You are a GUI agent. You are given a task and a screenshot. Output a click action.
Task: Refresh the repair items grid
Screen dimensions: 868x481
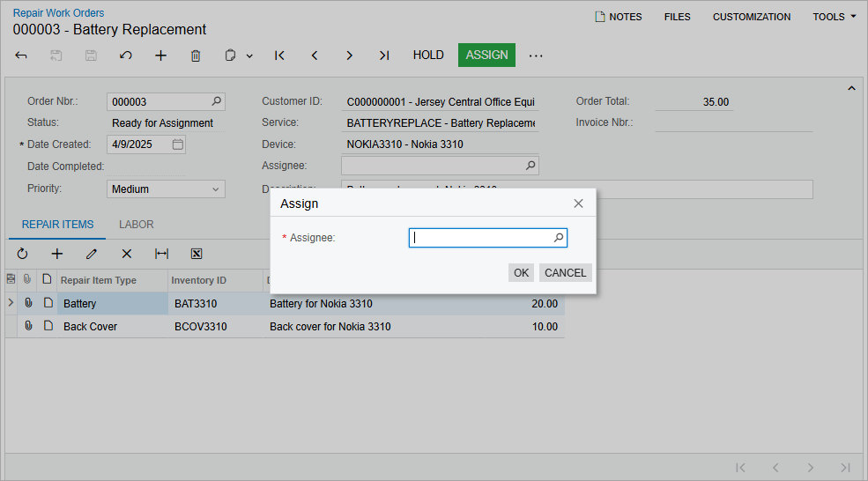pyautogui.click(x=23, y=254)
